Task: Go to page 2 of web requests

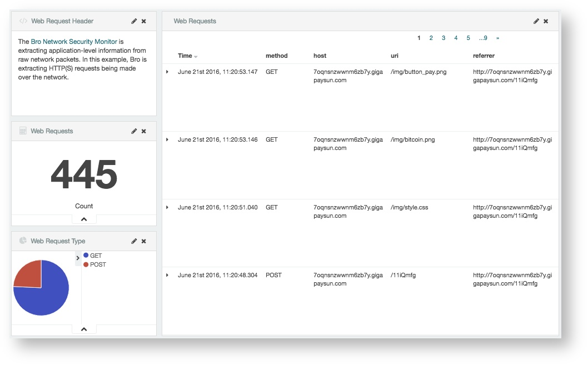Action: 431,37
